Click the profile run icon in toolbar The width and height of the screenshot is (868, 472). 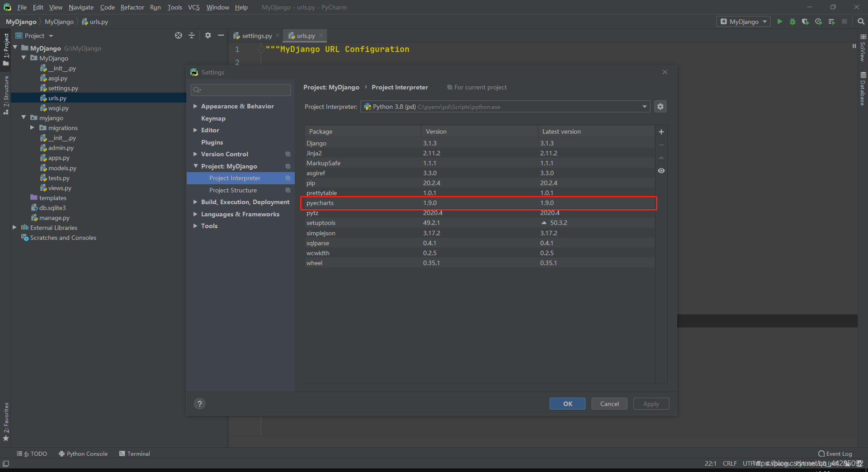(818, 22)
